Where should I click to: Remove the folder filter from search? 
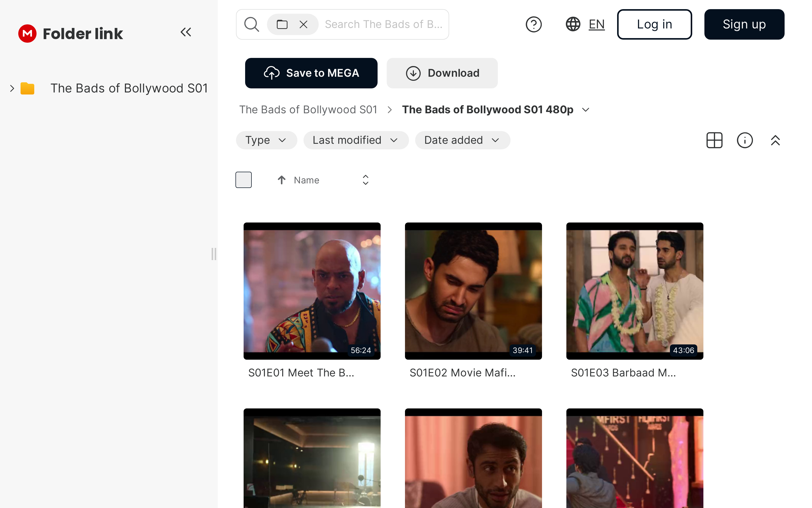click(303, 24)
